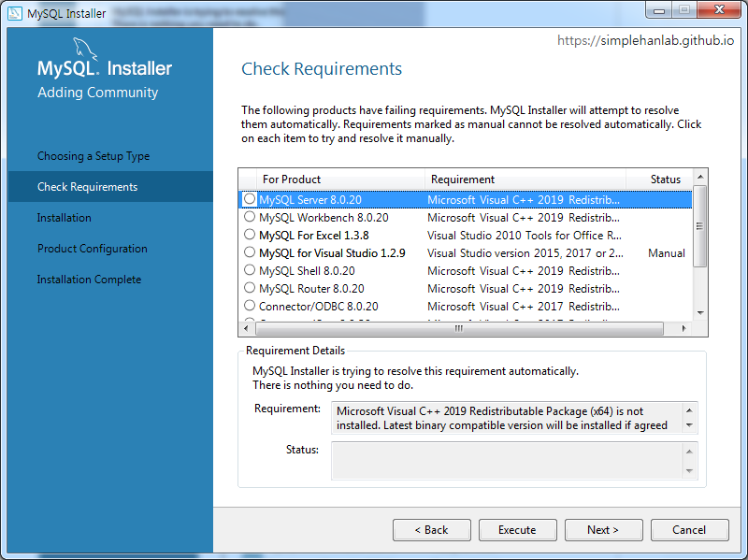Click Visual Studio 2010 Tools for Office requirement
This screenshot has width=748, height=560.
[525, 236]
